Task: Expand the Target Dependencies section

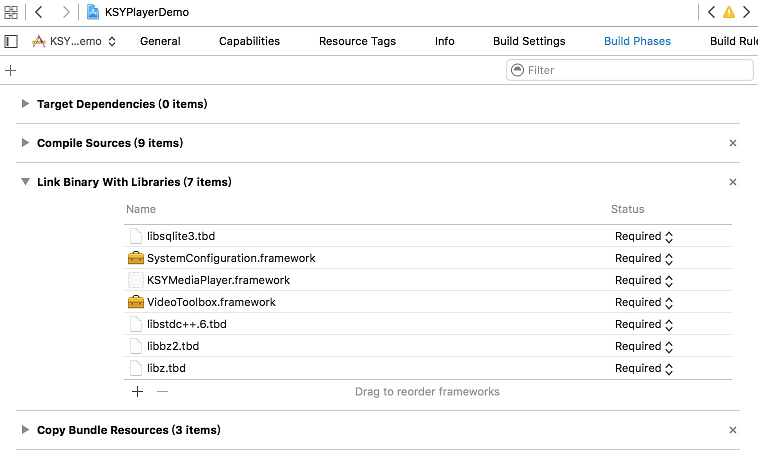Action: tap(25, 104)
